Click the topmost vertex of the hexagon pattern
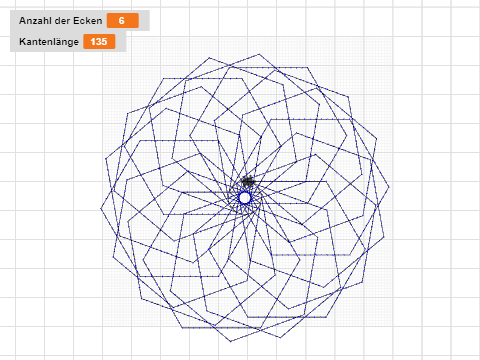The image size is (480, 360). (259, 54)
